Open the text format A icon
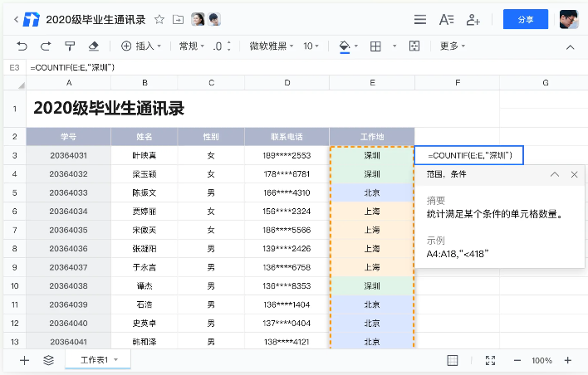588x375 pixels. click(x=446, y=19)
